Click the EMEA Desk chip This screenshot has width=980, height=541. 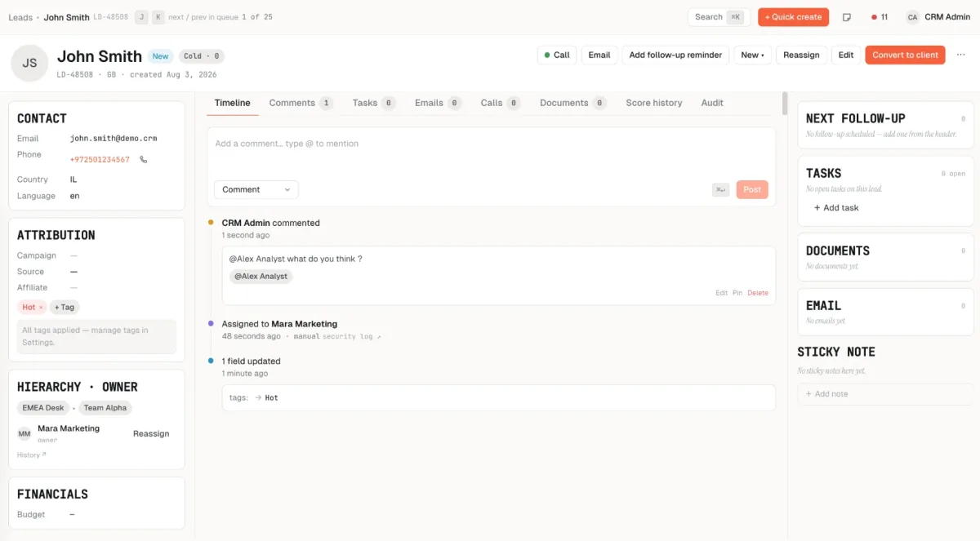pos(43,408)
